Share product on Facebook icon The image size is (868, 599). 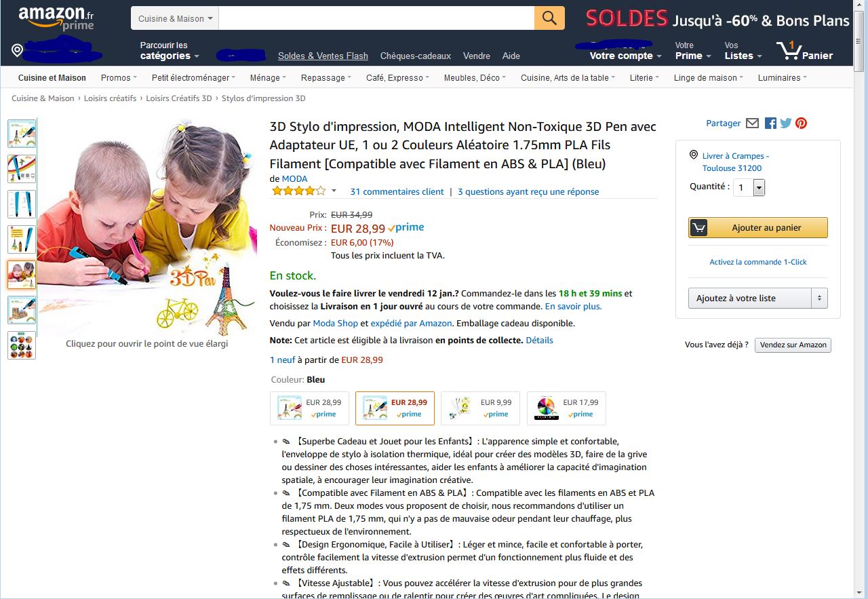[770, 123]
